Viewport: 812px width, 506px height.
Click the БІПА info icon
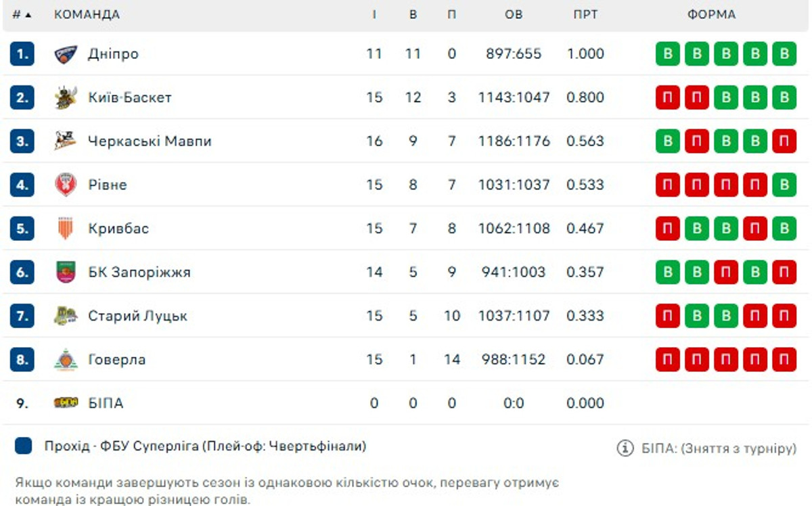tap(625, 448)
